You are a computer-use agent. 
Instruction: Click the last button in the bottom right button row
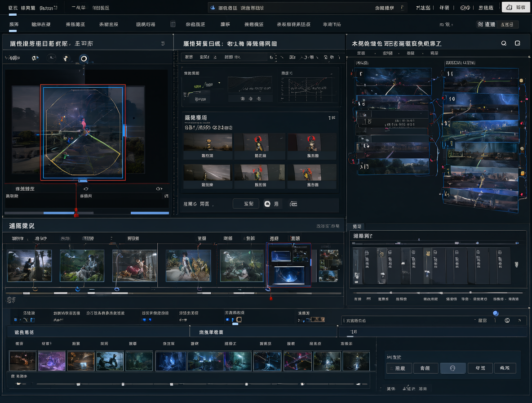[505, 368]
